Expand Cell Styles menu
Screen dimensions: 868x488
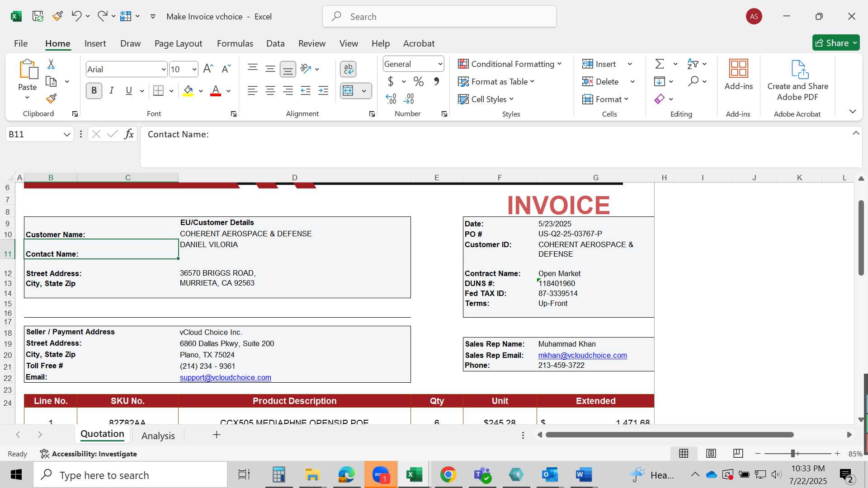pos(486,99)
